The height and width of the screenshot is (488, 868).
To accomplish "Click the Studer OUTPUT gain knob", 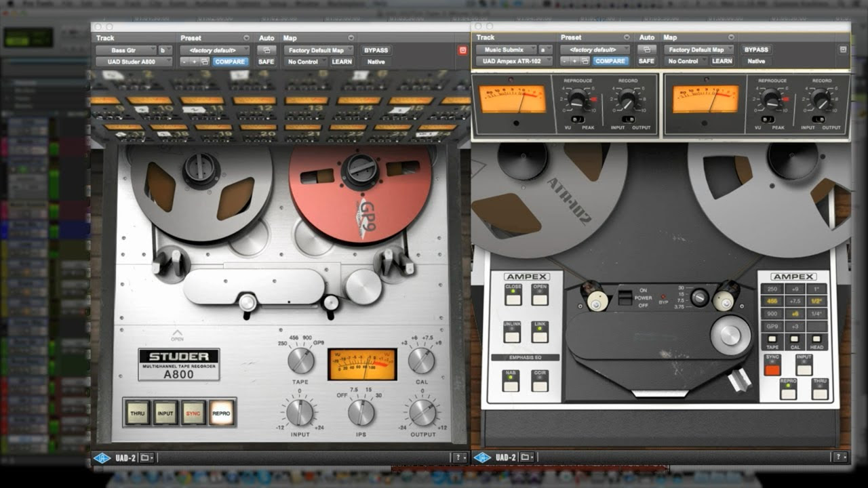I will tap(422, 411).
